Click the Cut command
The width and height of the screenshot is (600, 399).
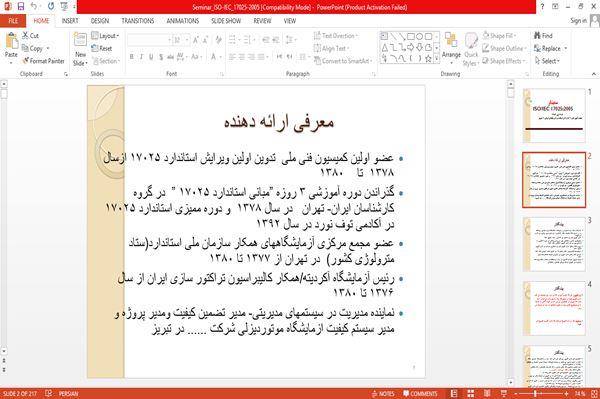pos(30,36)
